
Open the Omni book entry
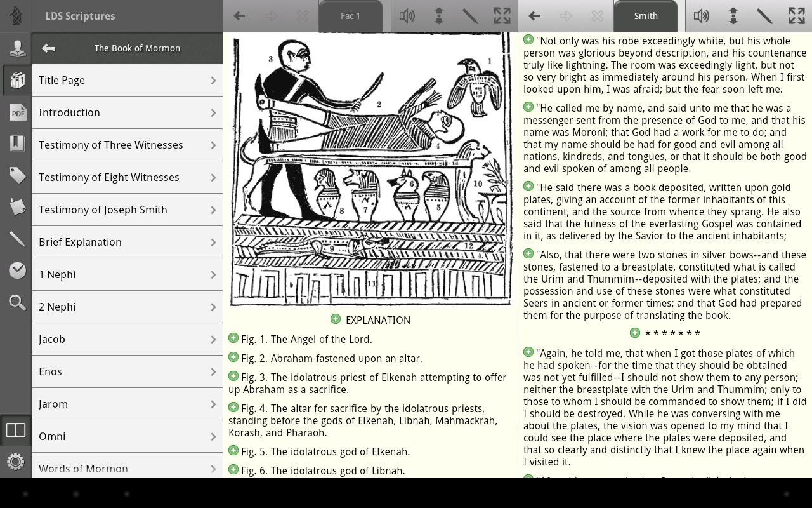(128, 436)
